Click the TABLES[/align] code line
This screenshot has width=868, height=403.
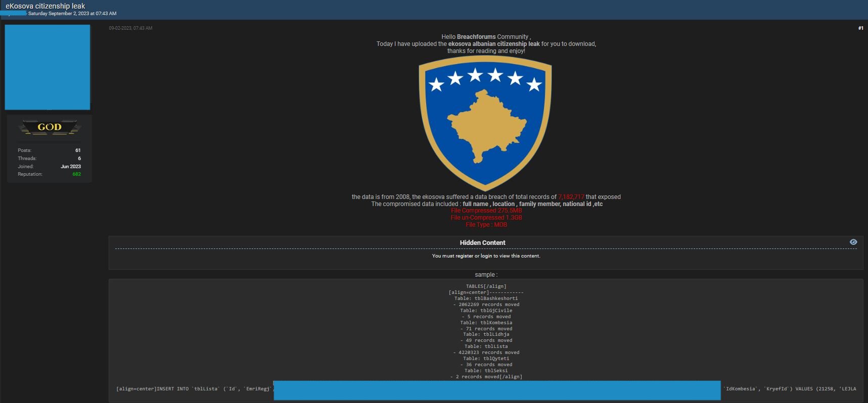pyautogui.click(x=486, y=286)
